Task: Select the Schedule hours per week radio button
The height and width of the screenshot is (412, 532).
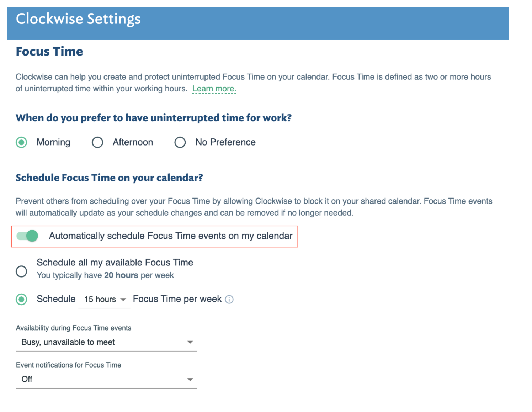Action: point(22,299)
